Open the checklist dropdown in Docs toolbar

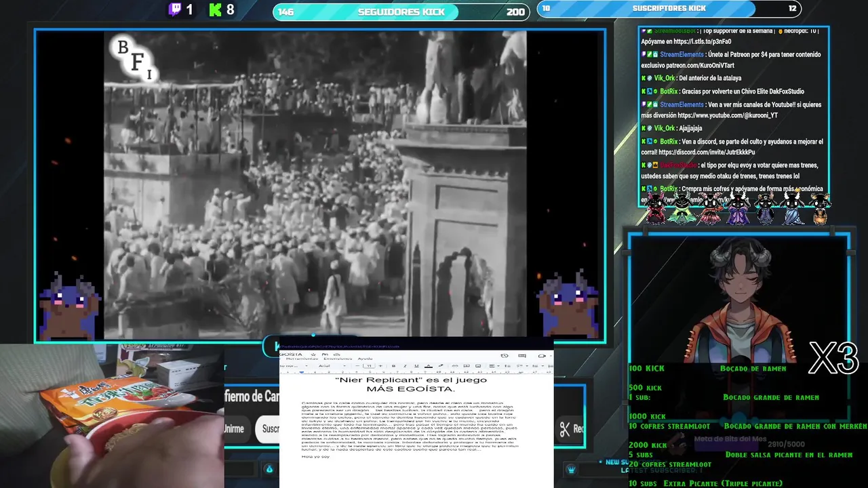[521, 366]
